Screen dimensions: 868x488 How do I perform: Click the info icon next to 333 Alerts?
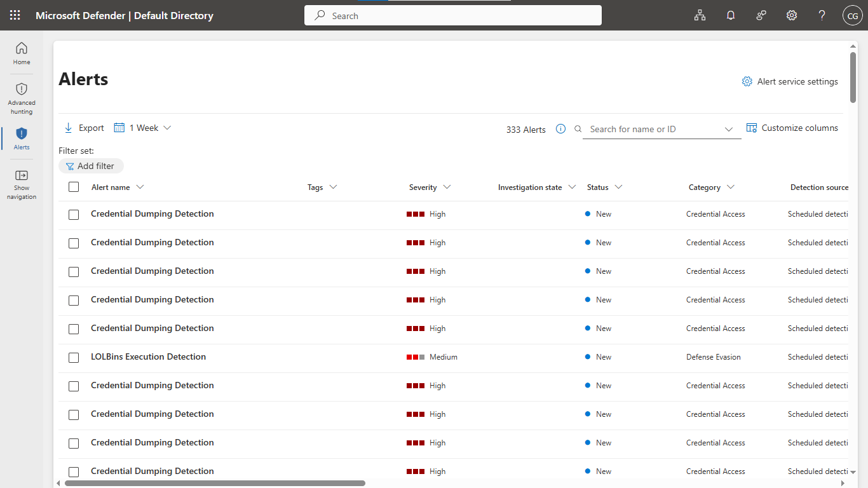click(560, 129)
